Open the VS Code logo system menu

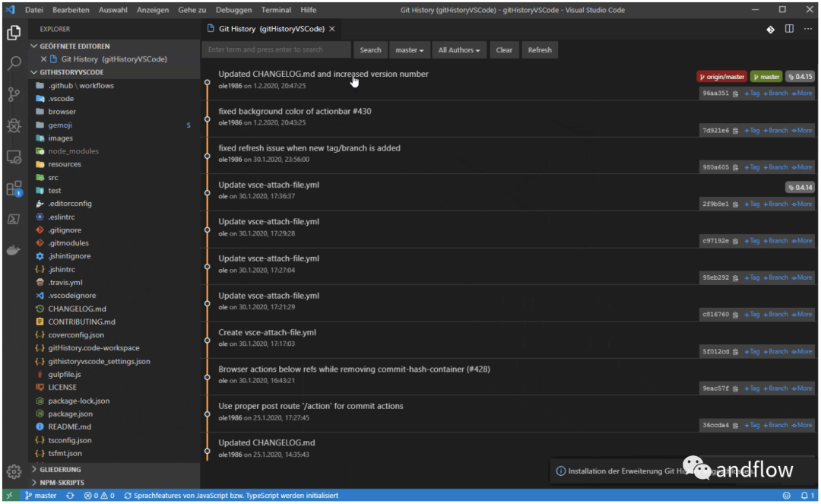coord(11,10)
